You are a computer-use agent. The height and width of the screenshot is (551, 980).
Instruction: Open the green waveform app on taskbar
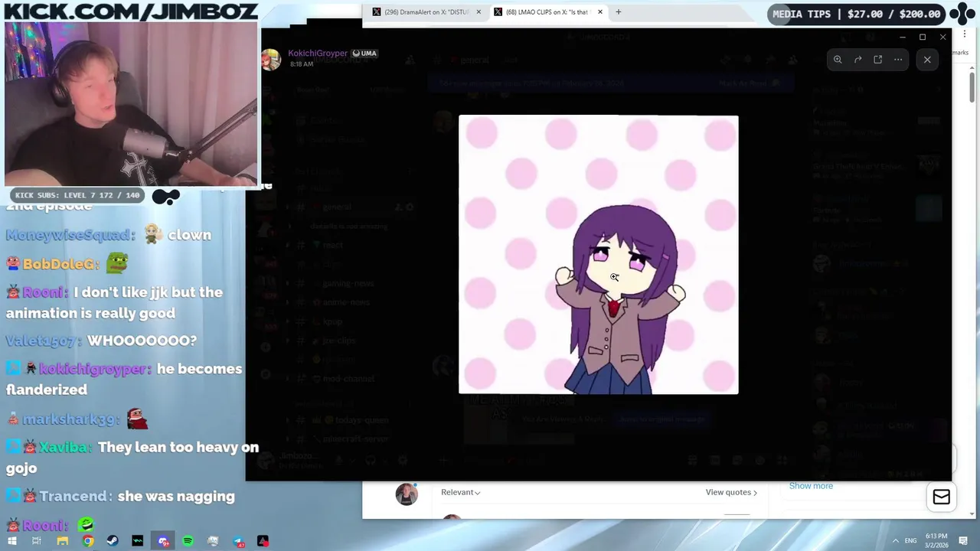coord(138,541)
